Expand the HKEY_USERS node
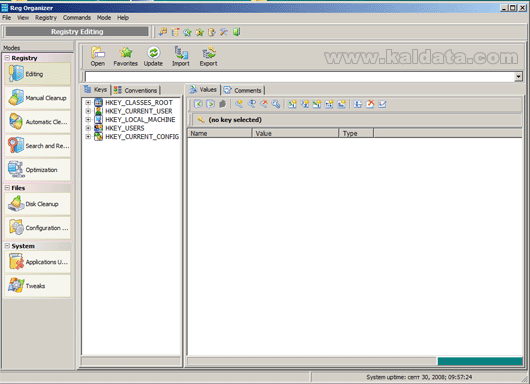 [88, 128]
